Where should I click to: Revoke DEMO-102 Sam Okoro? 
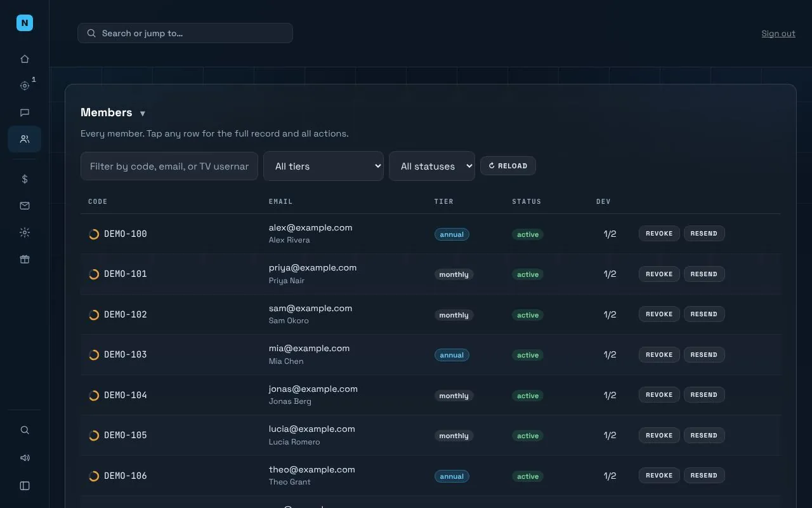[x=659, y=314]
